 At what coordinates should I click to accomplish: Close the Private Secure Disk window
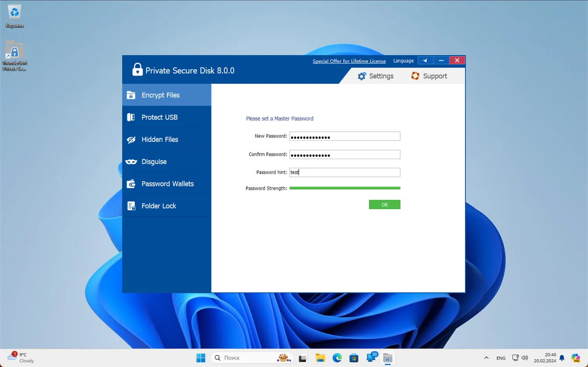tap(457, 60)
